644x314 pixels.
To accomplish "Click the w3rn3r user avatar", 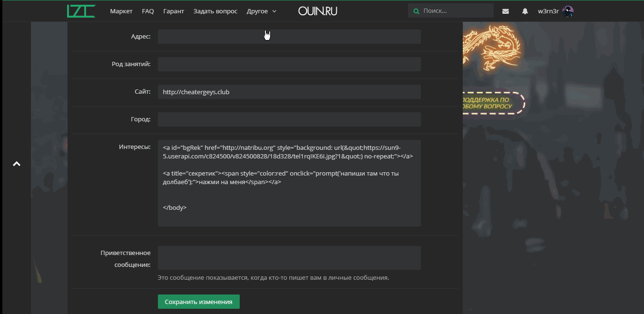I will tap(568, 11).
